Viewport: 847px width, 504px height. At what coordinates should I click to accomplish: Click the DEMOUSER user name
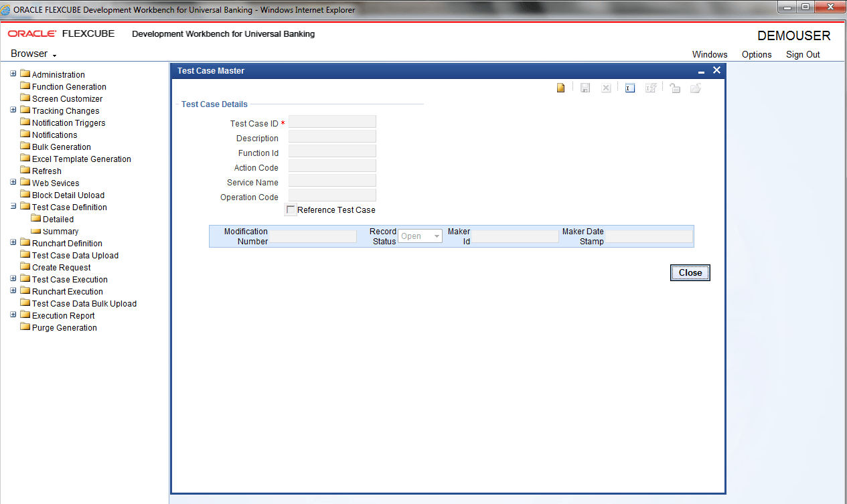pos(793,35)
